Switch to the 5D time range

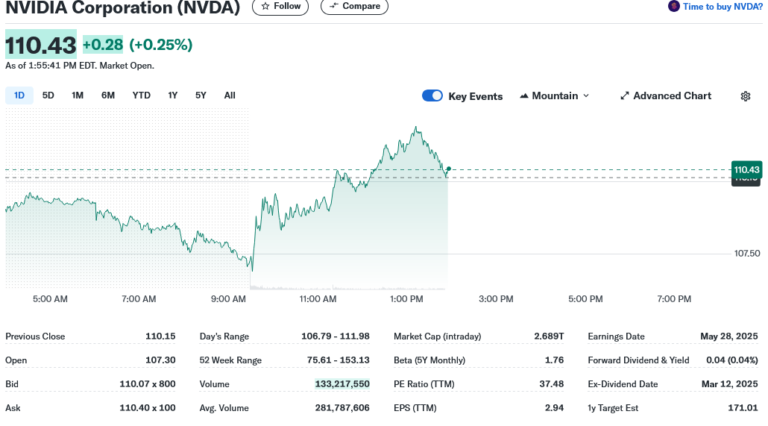coord(48,95)
